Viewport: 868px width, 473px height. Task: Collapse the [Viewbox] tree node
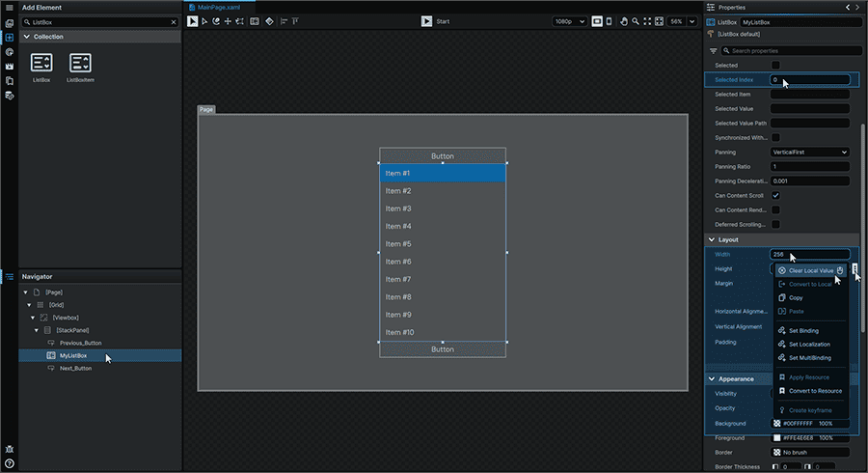pos(33,318)
